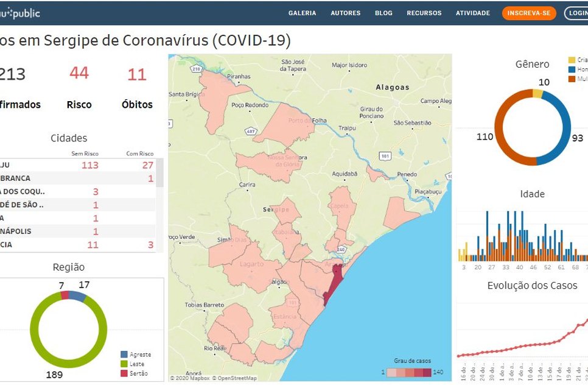
Task: Click the highway 407 shield on the map
Action: pos(251,132)
